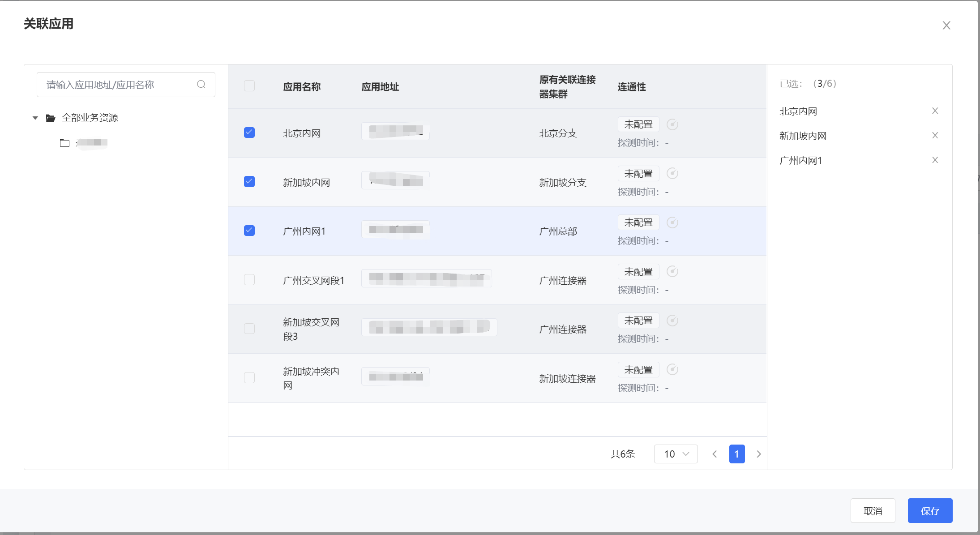
Task: Click the 新加坡连接器 cluster cell
Action: click(x=567, y=378)
